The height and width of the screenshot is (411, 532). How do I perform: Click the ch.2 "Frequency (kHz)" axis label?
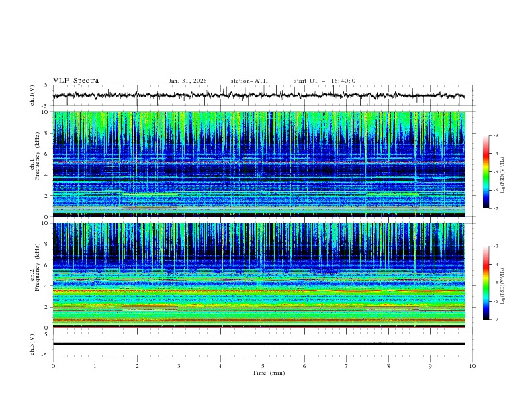click(38, 267)
